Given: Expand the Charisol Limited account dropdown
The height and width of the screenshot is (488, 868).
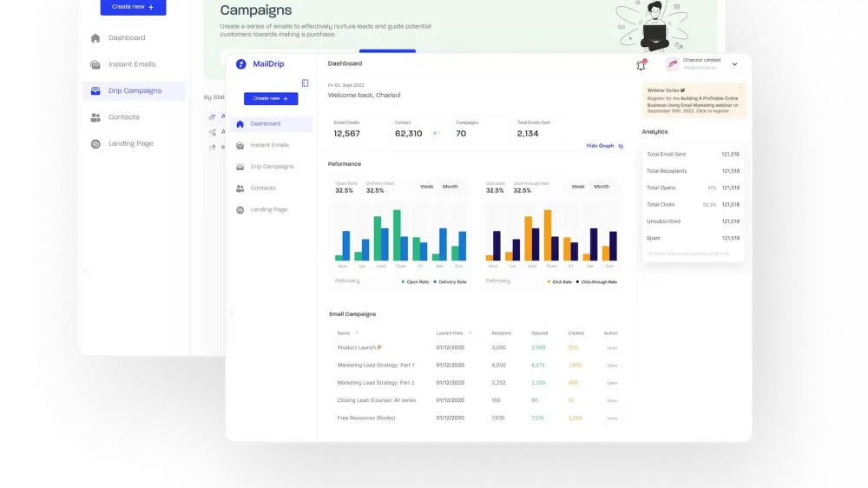Looking at the screenshot, I should coord(734,64).
